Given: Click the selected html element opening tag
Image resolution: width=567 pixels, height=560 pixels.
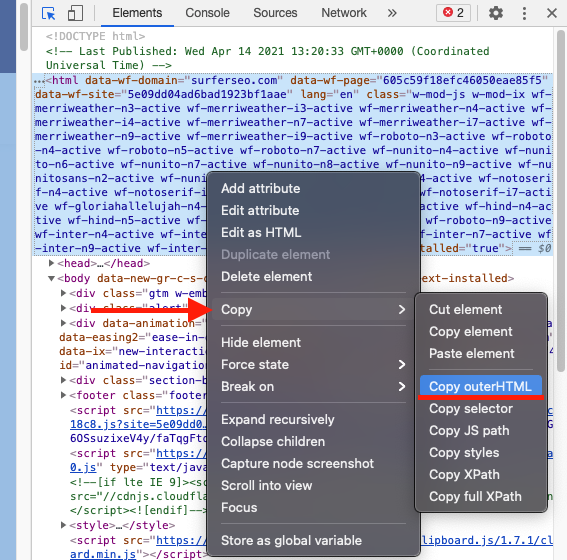Looking at the screenshot, I should pyautogui.click(x=293, y=164).
